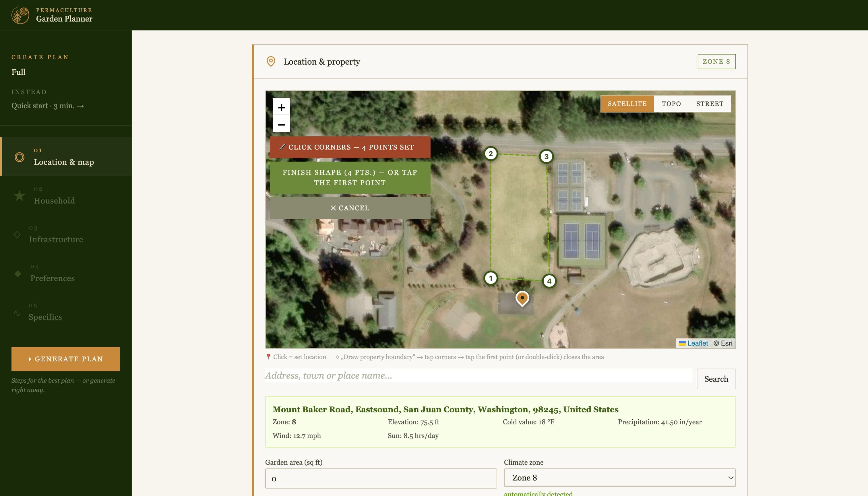Image resolution: width=868 pixels, height=496 pixels.
Task: Open Quick start 3 min. link
Action: pos(48,106)
